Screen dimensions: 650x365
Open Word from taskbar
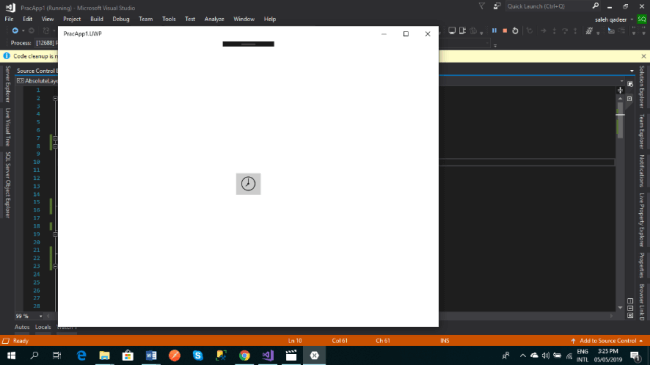pos(151,355)
